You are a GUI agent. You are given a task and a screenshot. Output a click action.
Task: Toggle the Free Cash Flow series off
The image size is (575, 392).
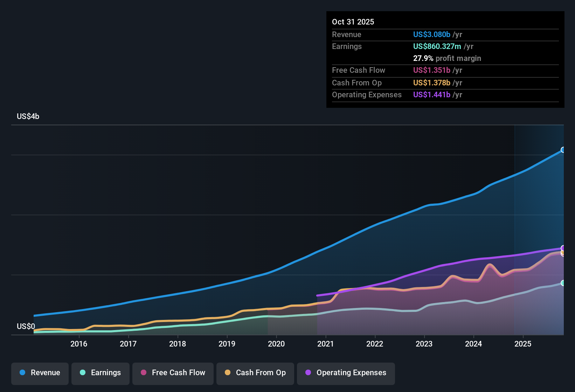[173, 373]
